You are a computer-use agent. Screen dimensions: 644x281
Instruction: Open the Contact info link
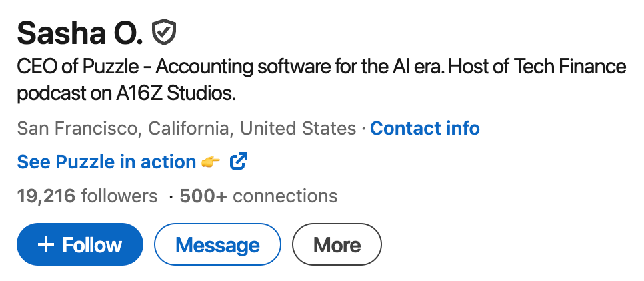point(425,127)
